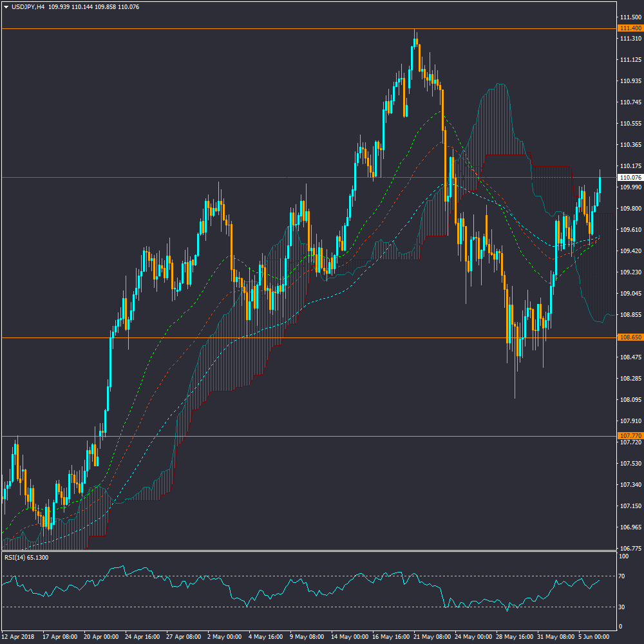644x644 pixels.
Task: Click the 111.500 price scale tick
Action: coord(630,17)
